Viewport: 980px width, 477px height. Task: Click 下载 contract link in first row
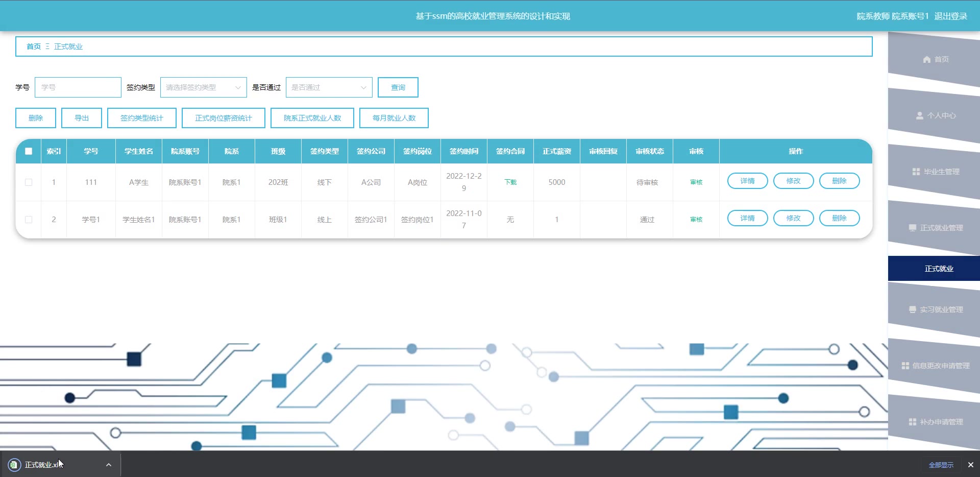click(510, 182)
